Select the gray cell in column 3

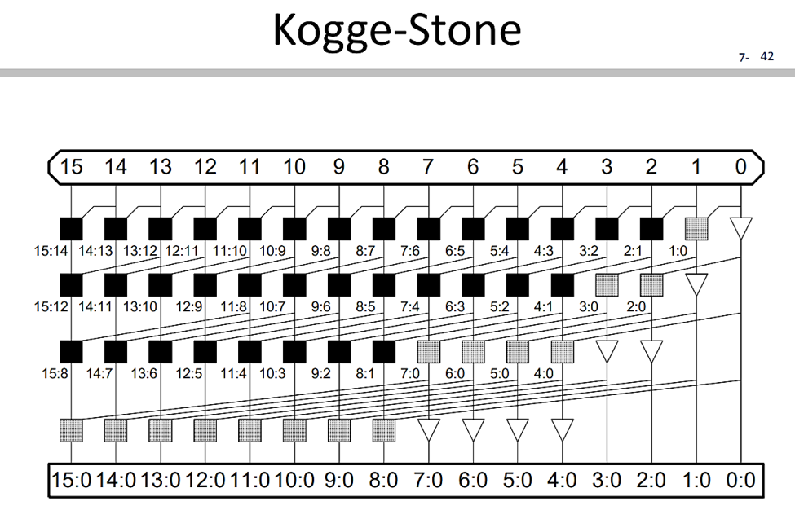click(x=607, y=284)
